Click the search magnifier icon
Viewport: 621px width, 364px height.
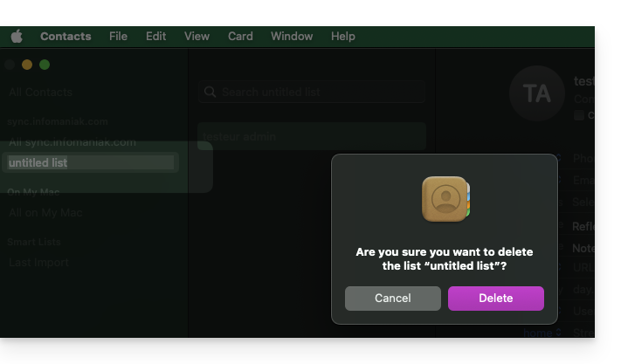click(x=210, y=93)
